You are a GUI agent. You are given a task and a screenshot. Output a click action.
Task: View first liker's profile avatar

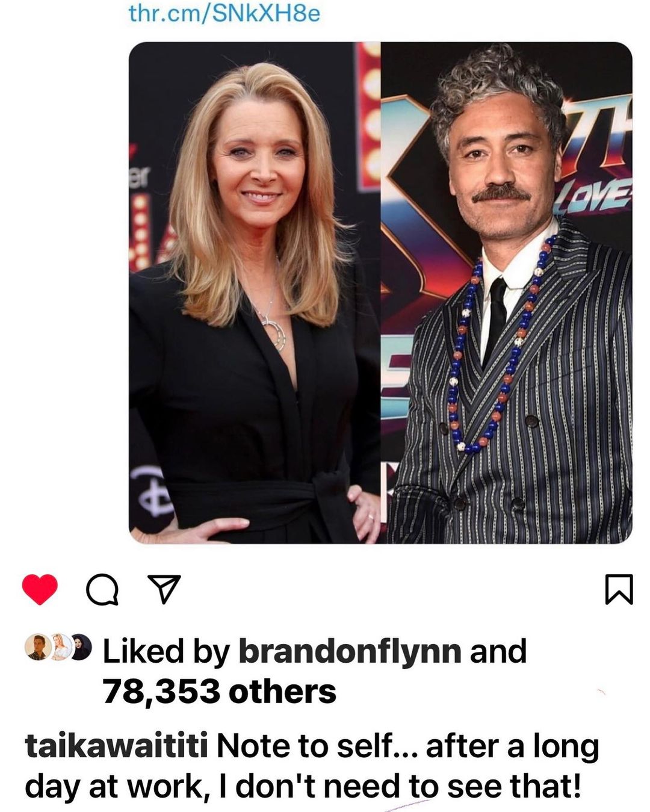[37, 648]
